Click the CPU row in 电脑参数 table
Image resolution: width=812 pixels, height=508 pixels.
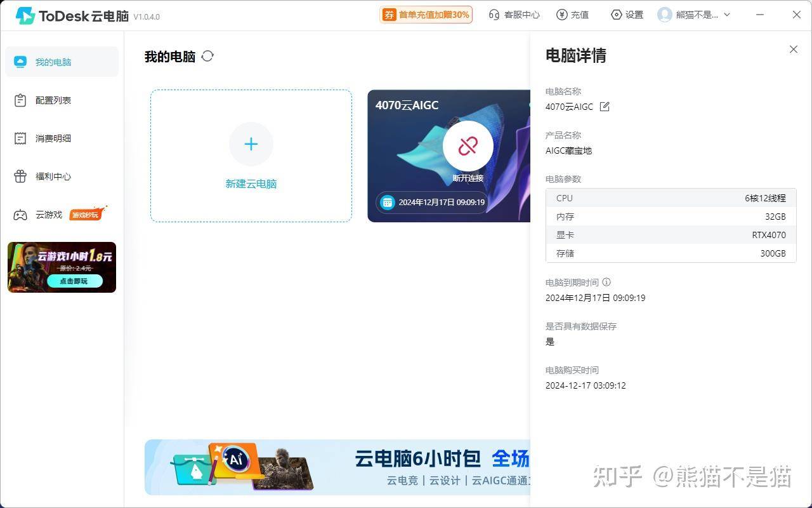(x=671, y=198)
